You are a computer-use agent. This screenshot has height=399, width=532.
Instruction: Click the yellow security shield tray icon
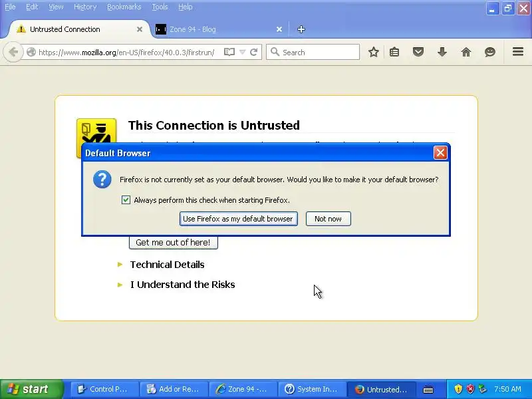pos(458,389)
